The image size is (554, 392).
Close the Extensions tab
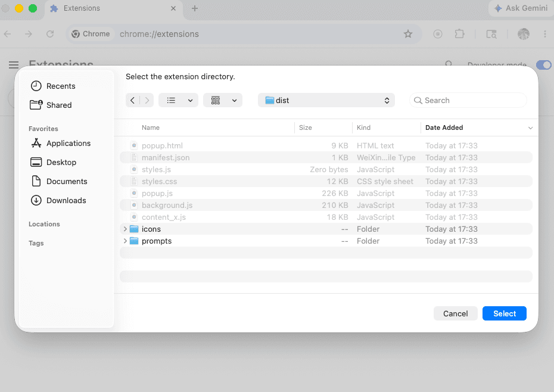coord(173,8)
